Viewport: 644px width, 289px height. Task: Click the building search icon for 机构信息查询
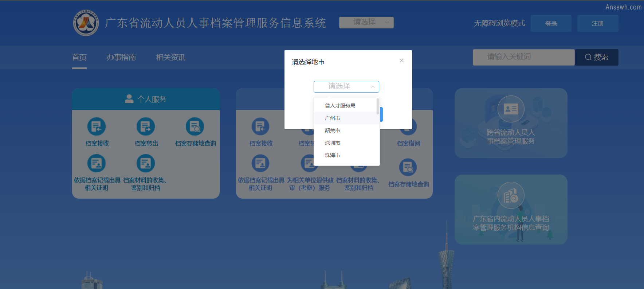(511, 195)
